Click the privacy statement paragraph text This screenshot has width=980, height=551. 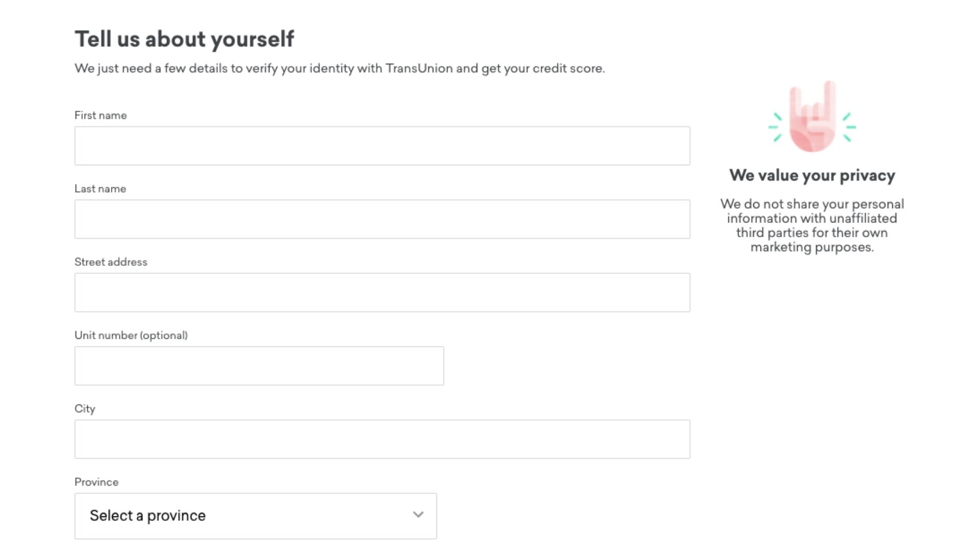pyautogui.click(x=812, y=226)
